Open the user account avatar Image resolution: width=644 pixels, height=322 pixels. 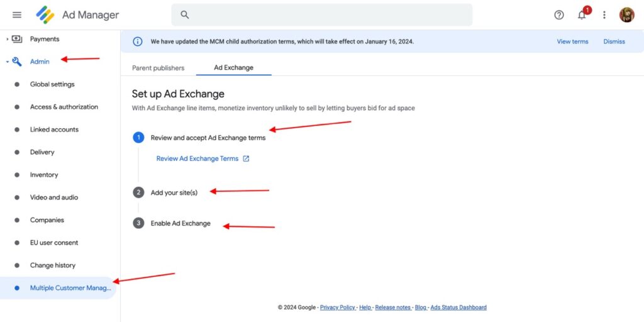click(626, 15)
